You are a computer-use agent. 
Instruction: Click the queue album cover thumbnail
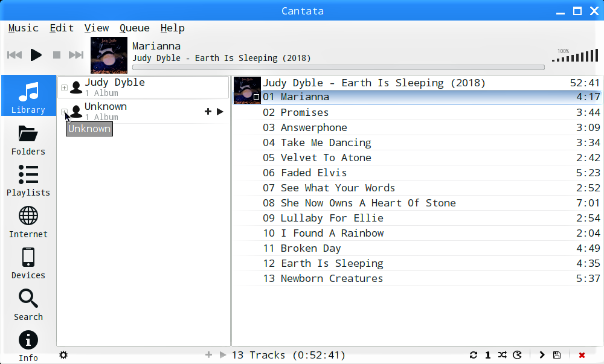click(247, 90)
